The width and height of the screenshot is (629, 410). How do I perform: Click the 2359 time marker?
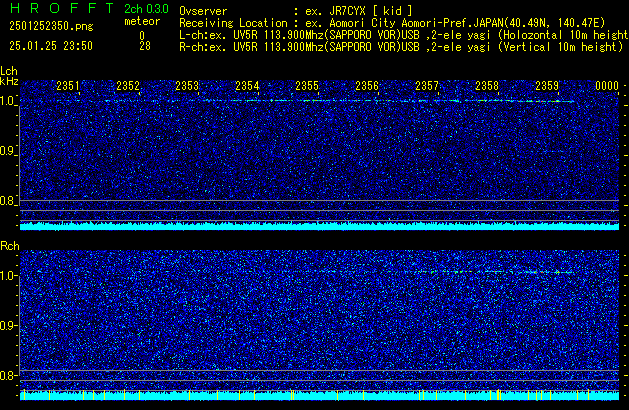click(547, 86)
